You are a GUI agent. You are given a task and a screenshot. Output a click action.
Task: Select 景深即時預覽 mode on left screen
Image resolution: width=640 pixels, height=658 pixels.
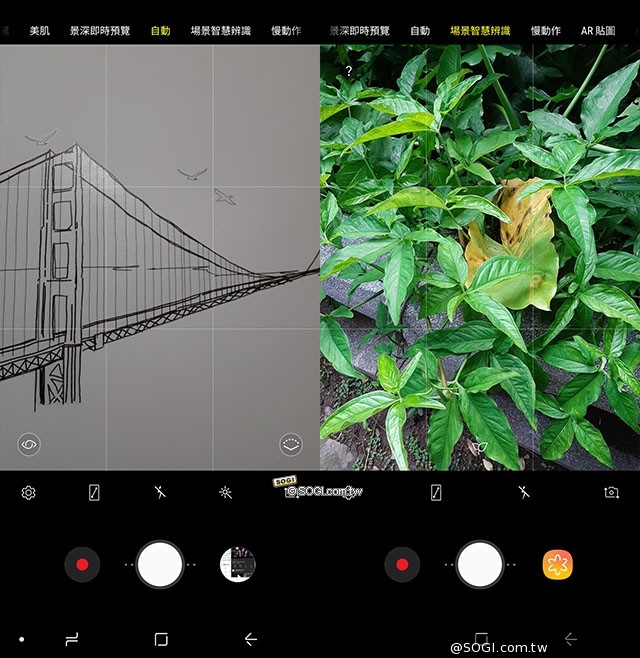coord(100,31)
